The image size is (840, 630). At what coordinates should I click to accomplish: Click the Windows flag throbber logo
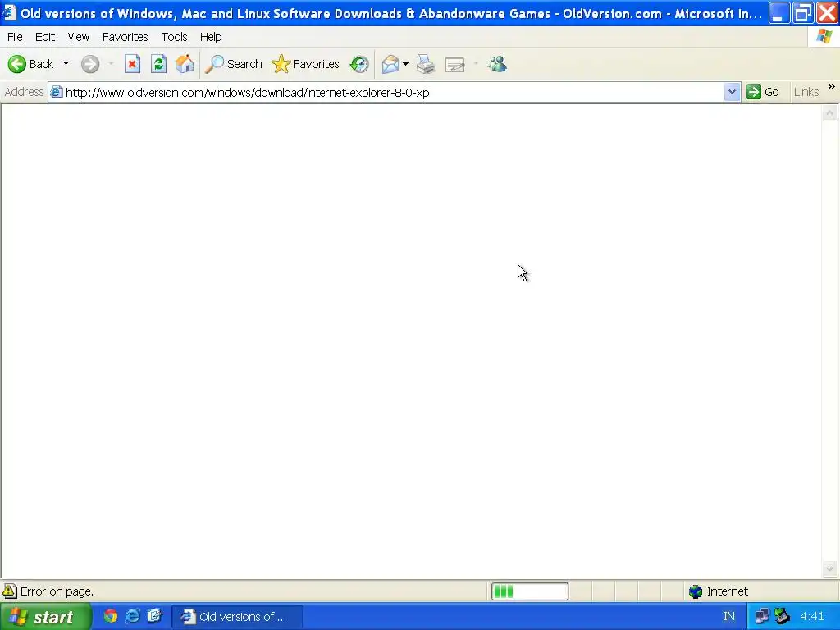click(x=824, y=37)
